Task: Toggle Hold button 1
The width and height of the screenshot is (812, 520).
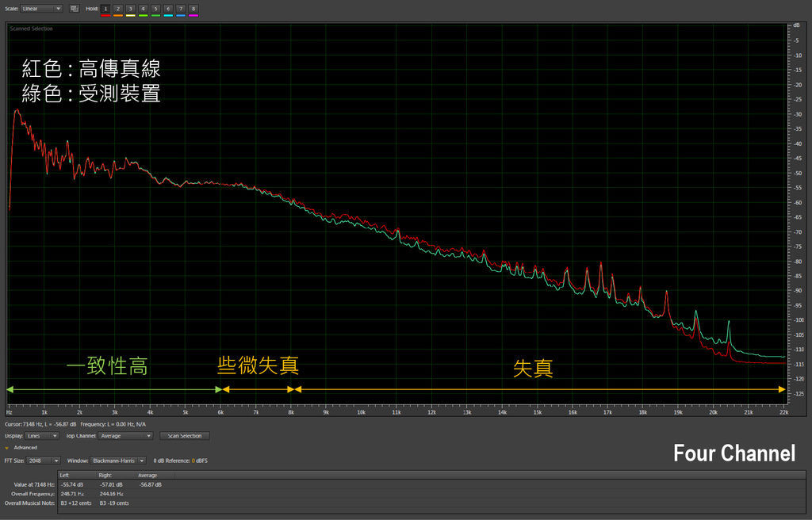Action: (x=105, y=8)
